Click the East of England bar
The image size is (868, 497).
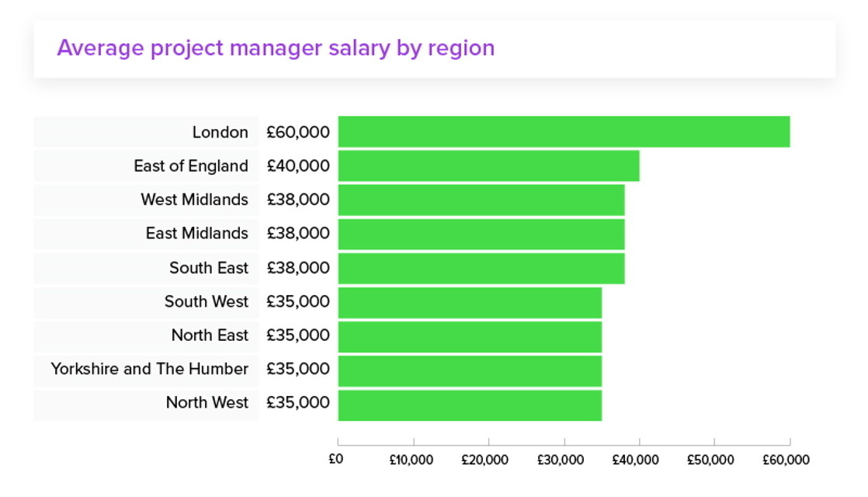pos(488,166)
